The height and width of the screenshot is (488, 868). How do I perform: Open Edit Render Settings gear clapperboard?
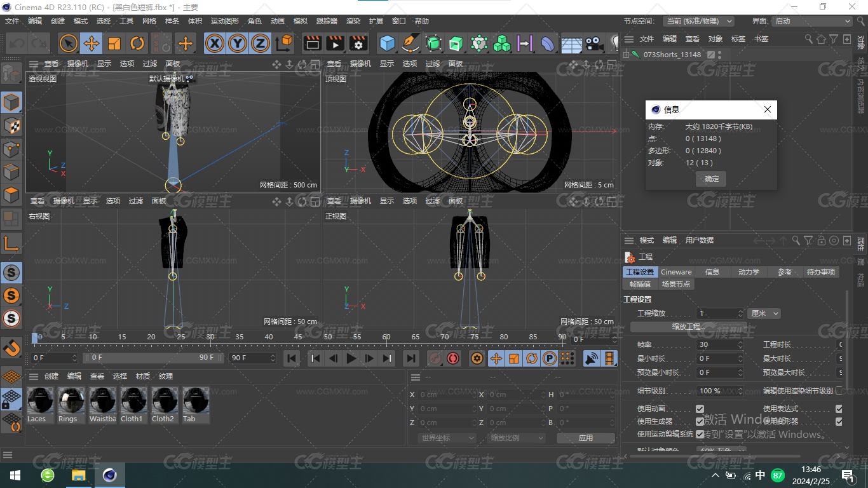point(358,43)
